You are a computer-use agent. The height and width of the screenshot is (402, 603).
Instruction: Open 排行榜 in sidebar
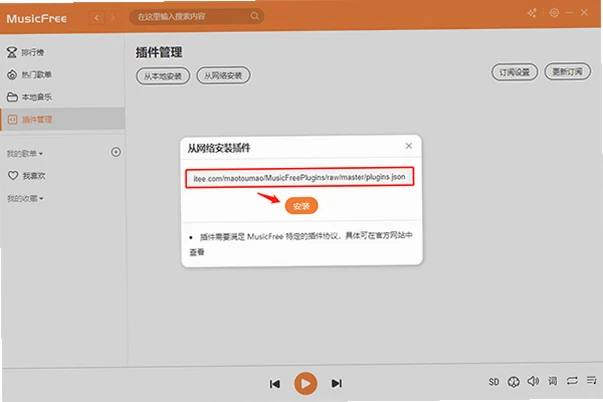(25, 52)
